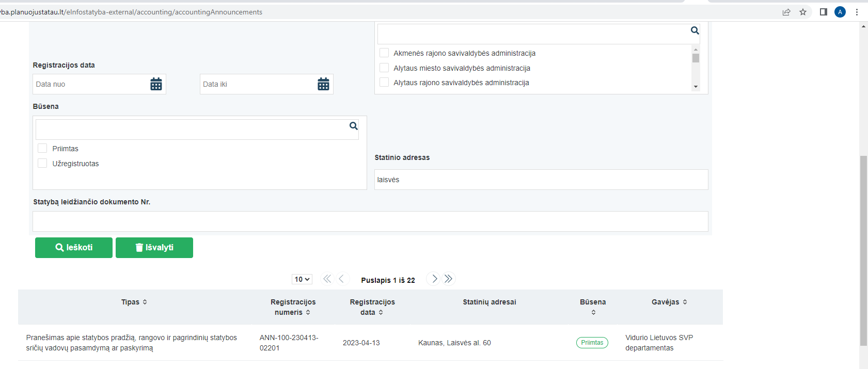868x369 pixels.
Task: Go to the next results page
Action: click(x=434, y=279)
